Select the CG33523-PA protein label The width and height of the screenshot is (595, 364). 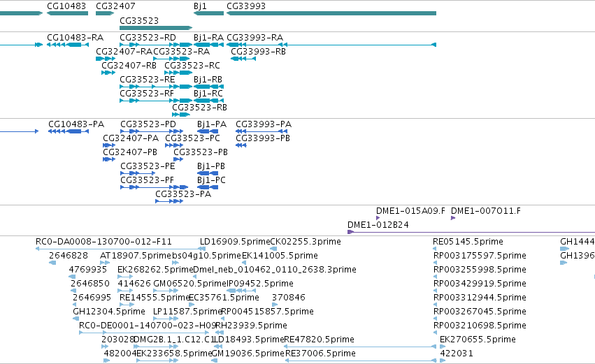pyautogui.click(x=183, y=194)
